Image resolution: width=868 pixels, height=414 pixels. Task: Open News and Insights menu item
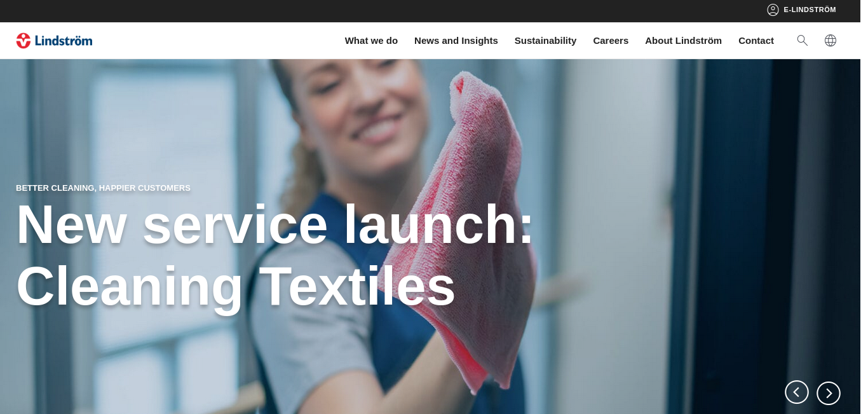456,41
